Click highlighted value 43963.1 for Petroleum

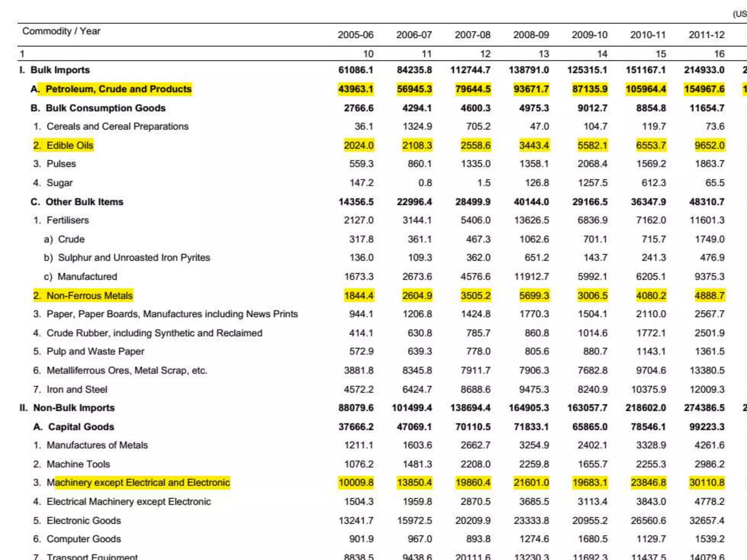coord(356,89)
